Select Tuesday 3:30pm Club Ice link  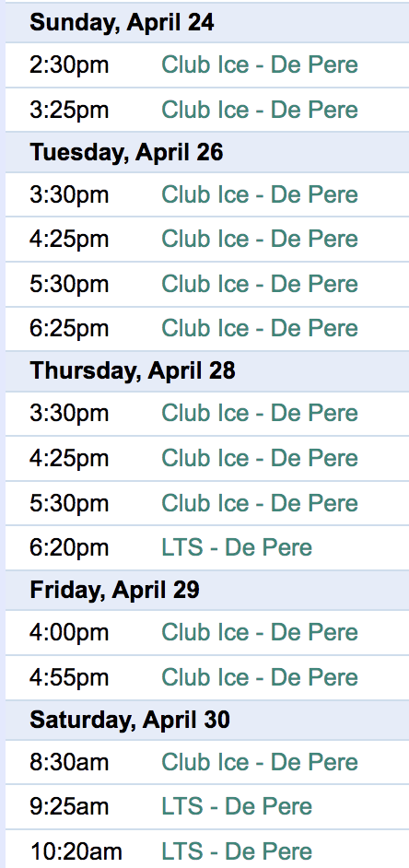(260, 194)
